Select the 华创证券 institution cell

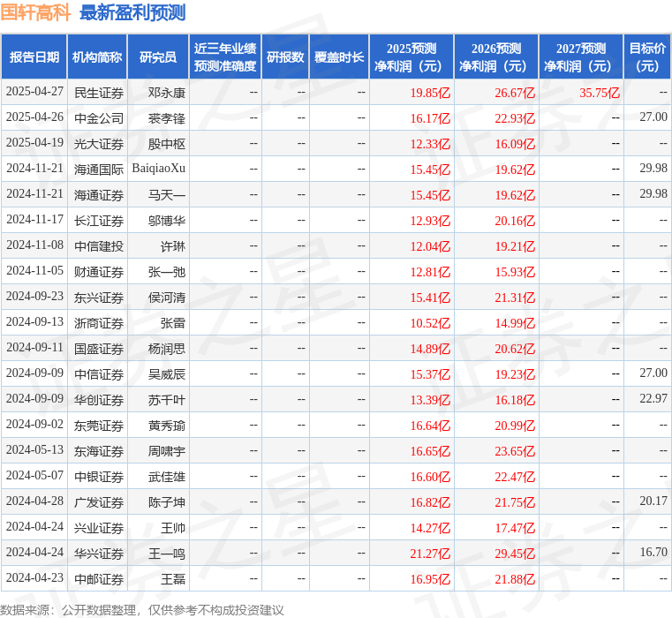(x=99, y=400)
